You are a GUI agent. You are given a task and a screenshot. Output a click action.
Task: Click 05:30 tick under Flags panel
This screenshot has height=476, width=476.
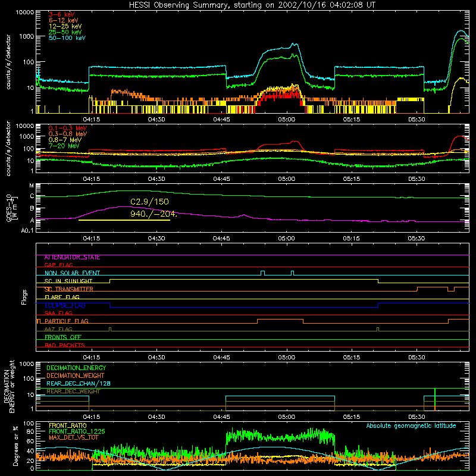[x=416, y=358]
